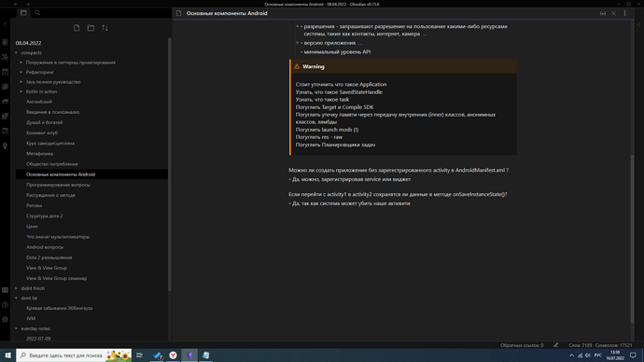
Task: Open graph view from the ribbon
Action: coord(5,57)
